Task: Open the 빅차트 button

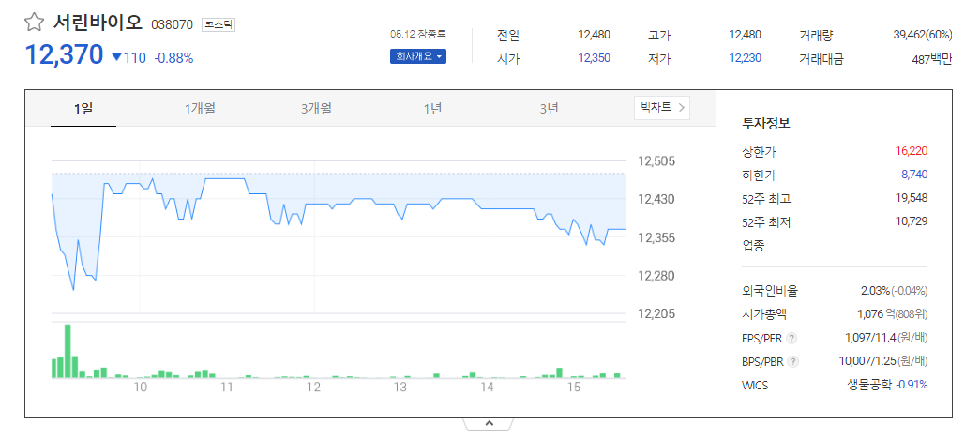Action: [x=662, y=108]
